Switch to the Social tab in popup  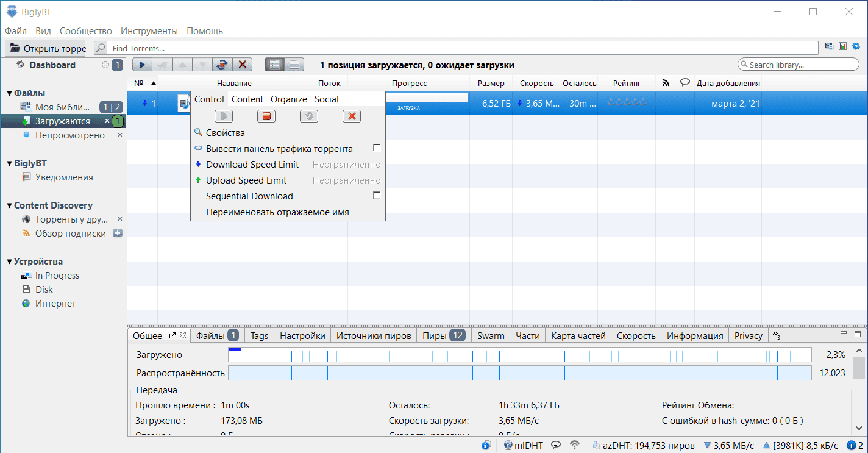coord(327,99)
